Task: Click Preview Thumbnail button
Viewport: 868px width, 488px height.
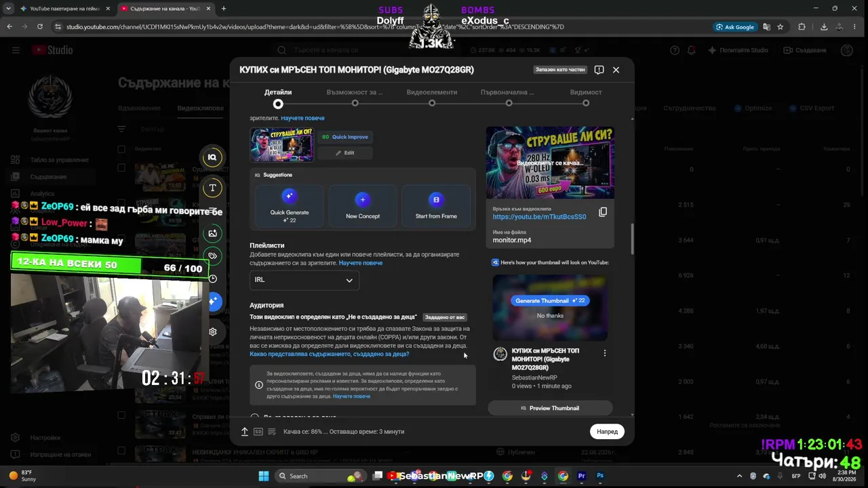Action: pos(550,408)
